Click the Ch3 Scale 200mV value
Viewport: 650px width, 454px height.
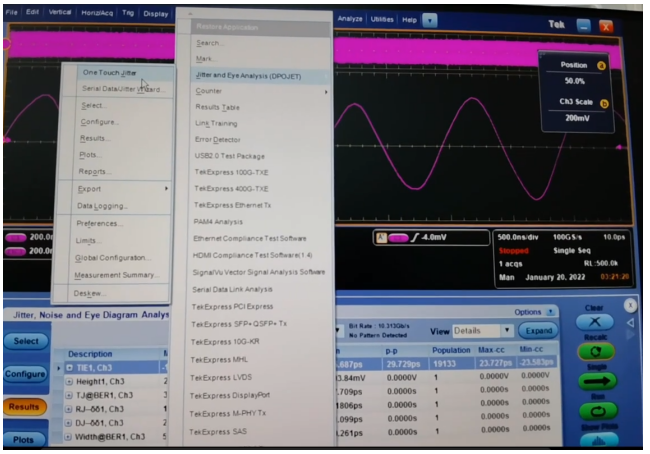pyautogui.click(x=577, y=118)
